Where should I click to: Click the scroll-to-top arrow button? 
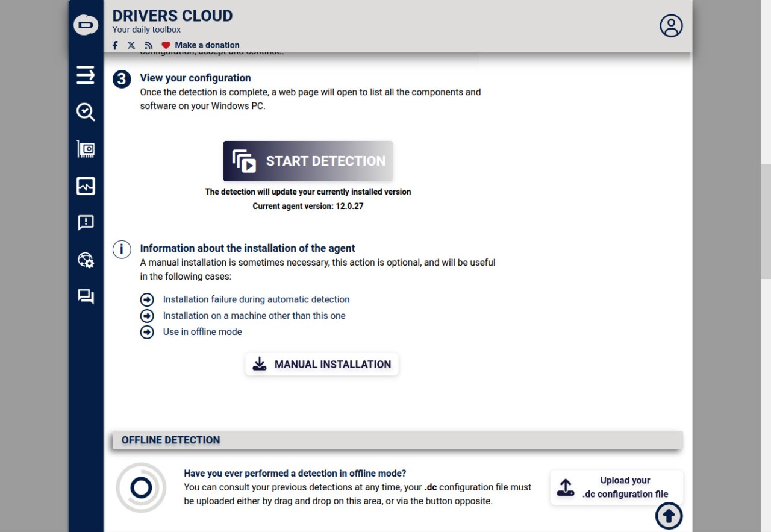click(669, 516)
